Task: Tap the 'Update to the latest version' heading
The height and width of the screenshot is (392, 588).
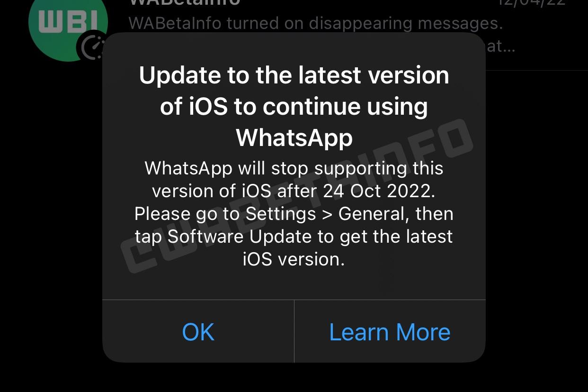Action: point(294,75)
